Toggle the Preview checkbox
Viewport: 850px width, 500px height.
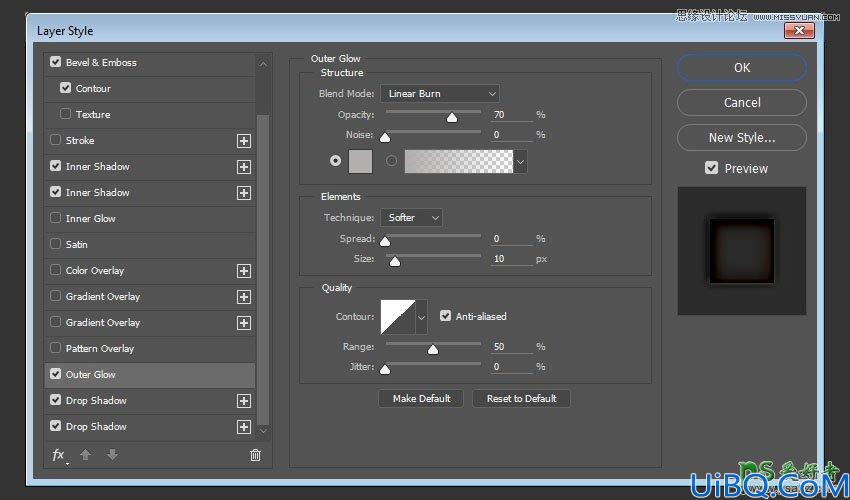tap(711, 168)
